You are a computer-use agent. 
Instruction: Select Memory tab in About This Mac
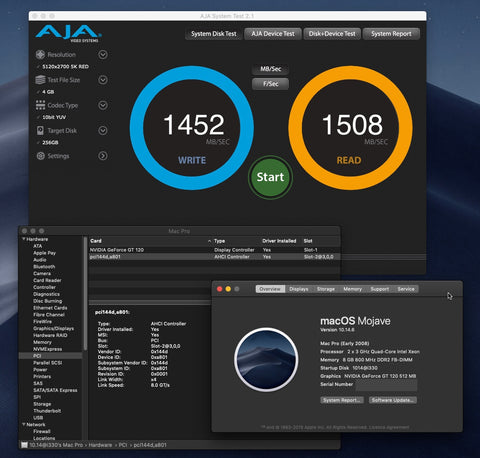pyautogui.click(x=353, y=289)
